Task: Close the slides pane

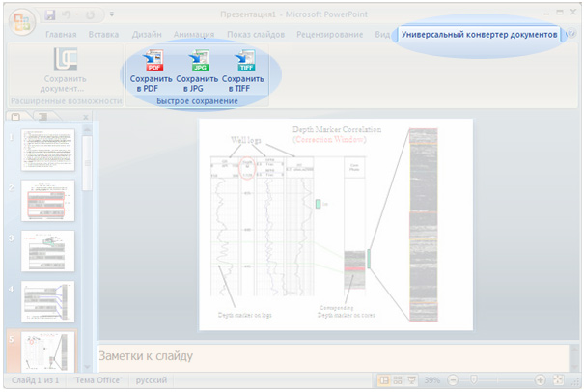Action: pos(86,118)
